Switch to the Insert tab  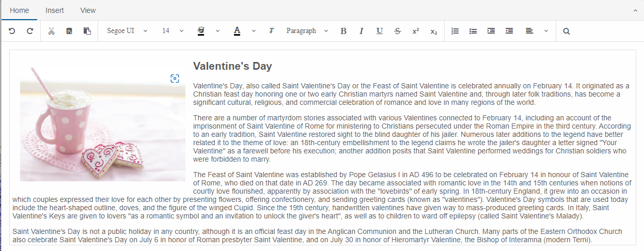coord(55,10)
